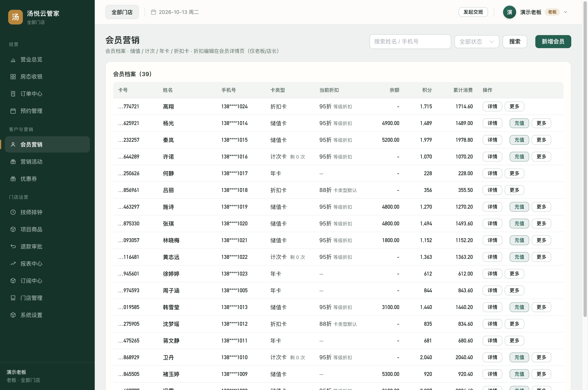Open 系统设置 menu item

47,315
